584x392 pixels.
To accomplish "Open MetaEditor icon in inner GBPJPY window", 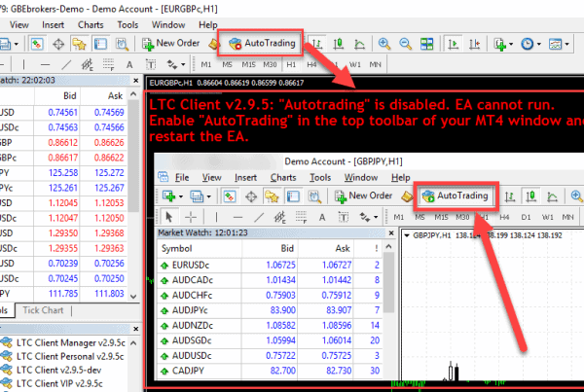I will (407, 196).
